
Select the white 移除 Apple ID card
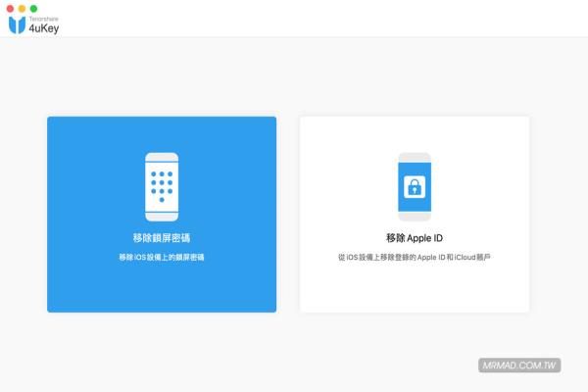point(415,215)
